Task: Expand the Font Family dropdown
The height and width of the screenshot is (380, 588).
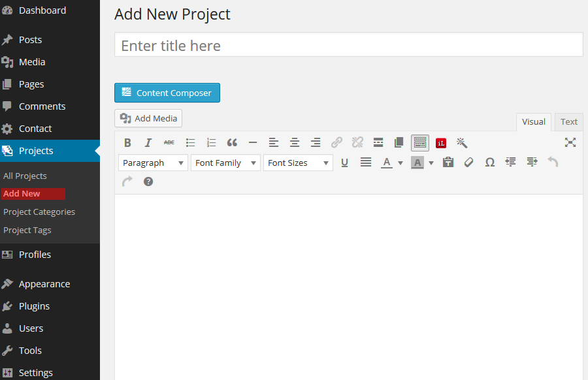Action: tap(225, 163)
